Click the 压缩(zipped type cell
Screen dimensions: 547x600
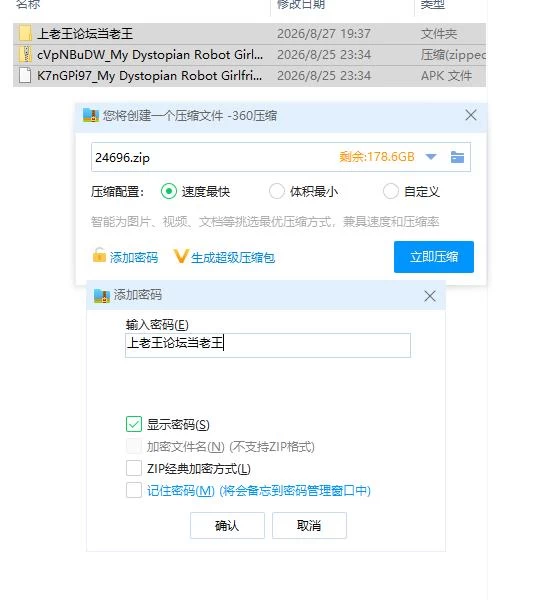click(x=453, y=55)
